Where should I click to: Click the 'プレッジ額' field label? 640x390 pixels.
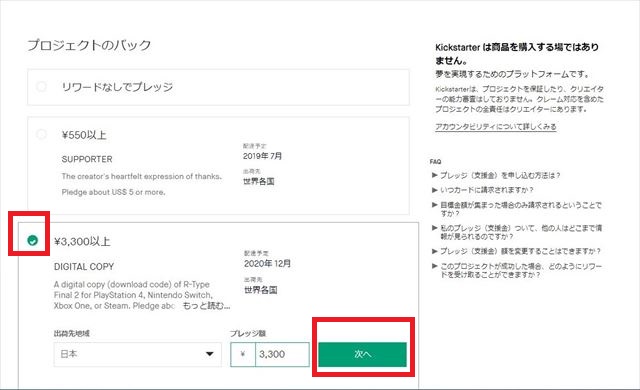point(248,333)
